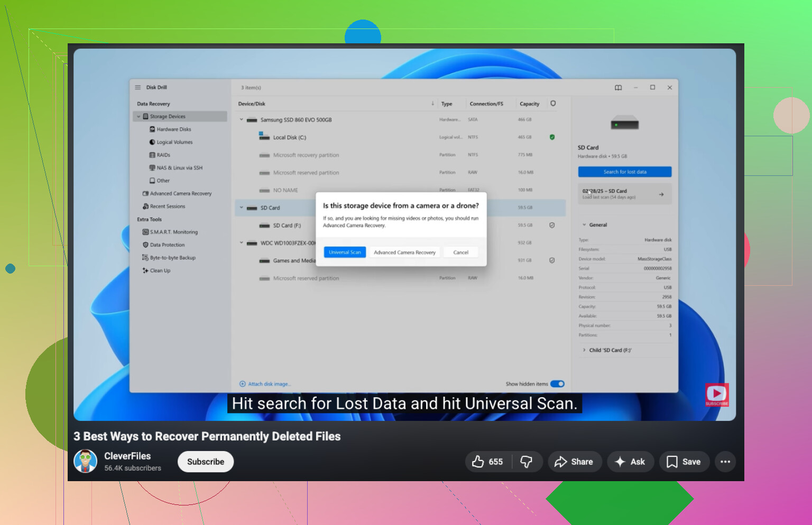This screenshot has width=812, height=525.
Task: Click the 02/28/25 – SD Card session text
Action: pos(605,191)
